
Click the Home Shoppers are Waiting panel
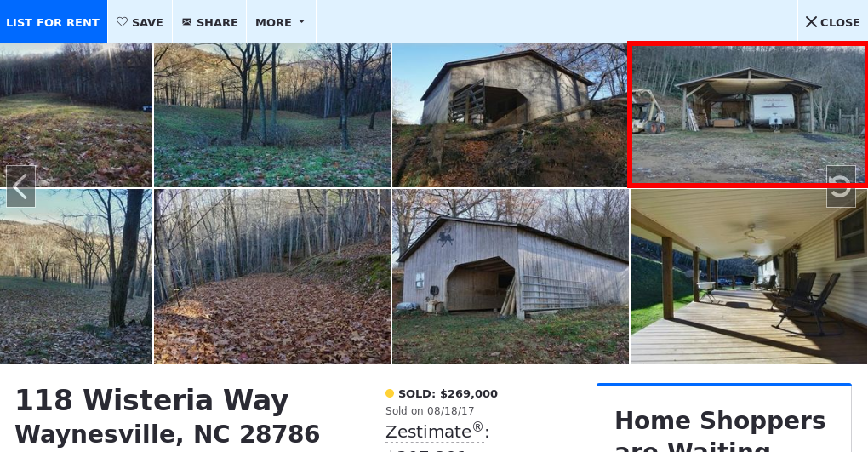724,418
